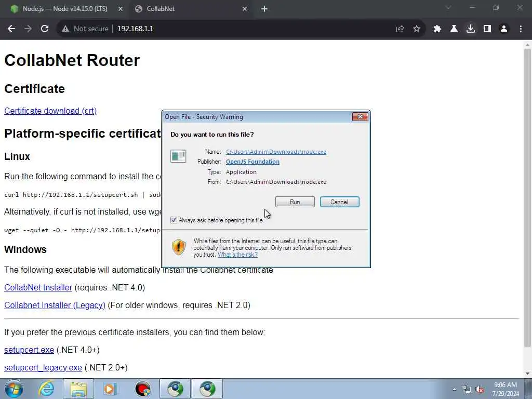The image size is (532, 399).
Task: Close the CollabNet tab
Action: [x=245, y=9]
